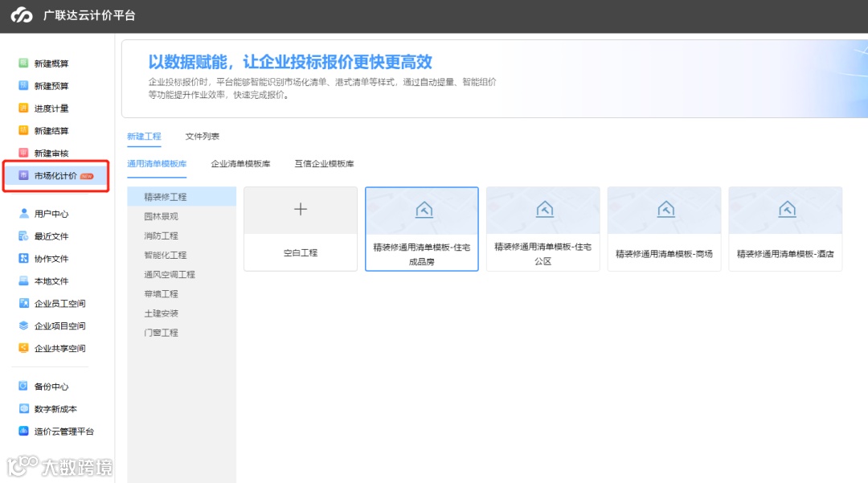Go to 造价云管理平台
Screen dimensions: 868x483
point(64,431)
